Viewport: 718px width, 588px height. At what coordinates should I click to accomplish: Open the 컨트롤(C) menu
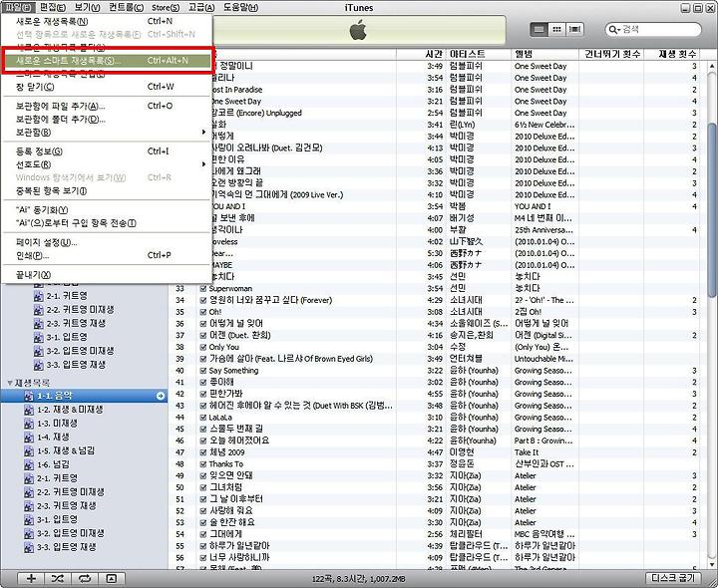(x=126, y=7)
